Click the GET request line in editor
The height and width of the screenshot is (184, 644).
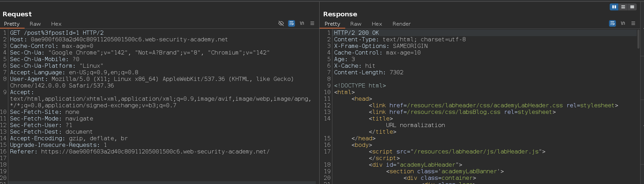pos(57,33)
